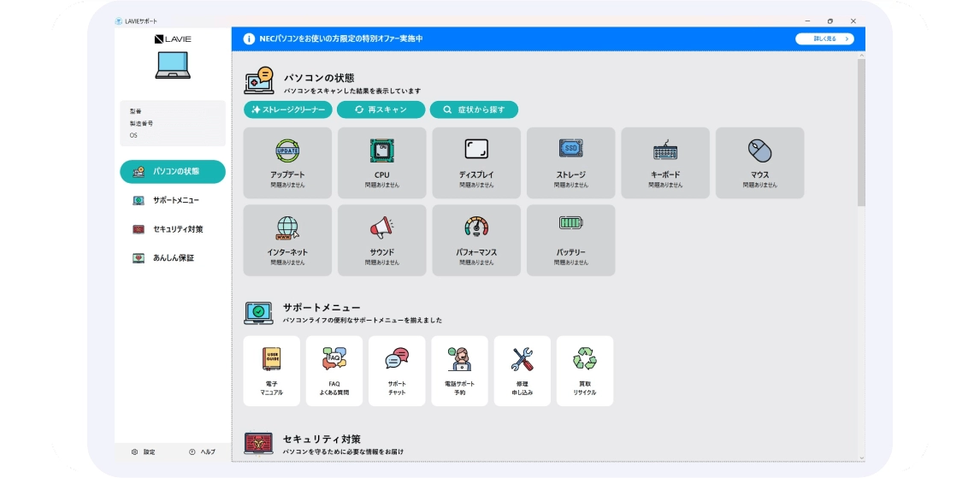
Task: Click 詳しく見る in the banner
Action: click(824, 38)
